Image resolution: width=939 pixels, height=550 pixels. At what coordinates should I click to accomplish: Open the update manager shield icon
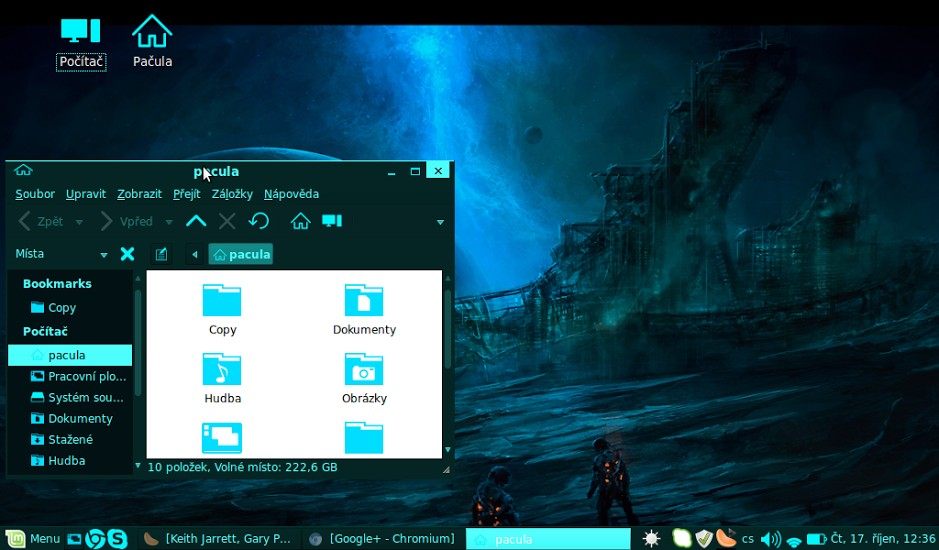[704, 539]
